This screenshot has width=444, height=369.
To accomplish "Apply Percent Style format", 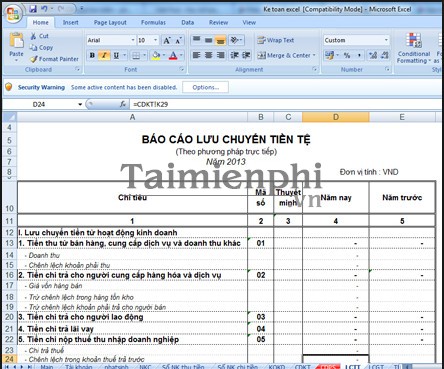I will [x=347, y=55].
